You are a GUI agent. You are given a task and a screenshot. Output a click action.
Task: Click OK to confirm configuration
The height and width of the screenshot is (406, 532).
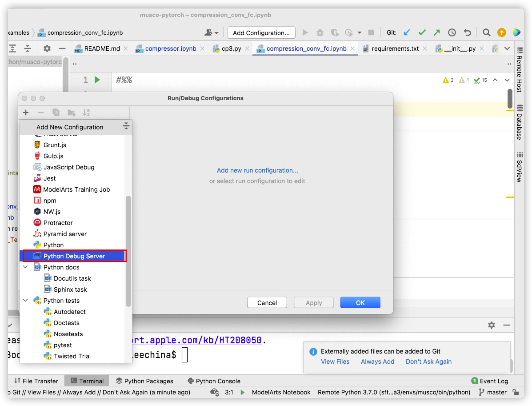[359, 303]
